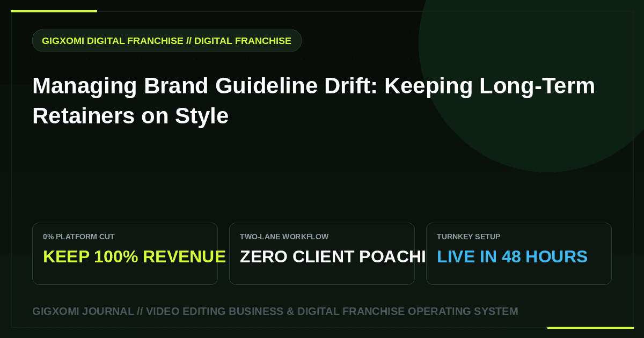Screen dimensions: 644x338
Task: Click the 'LIVE IN 48 HOURS' text
Action: point(513,257)
